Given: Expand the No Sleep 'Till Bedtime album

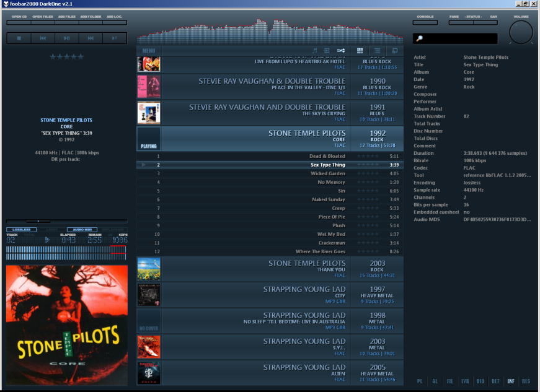Looking at the screenshot, I should 270,321.
